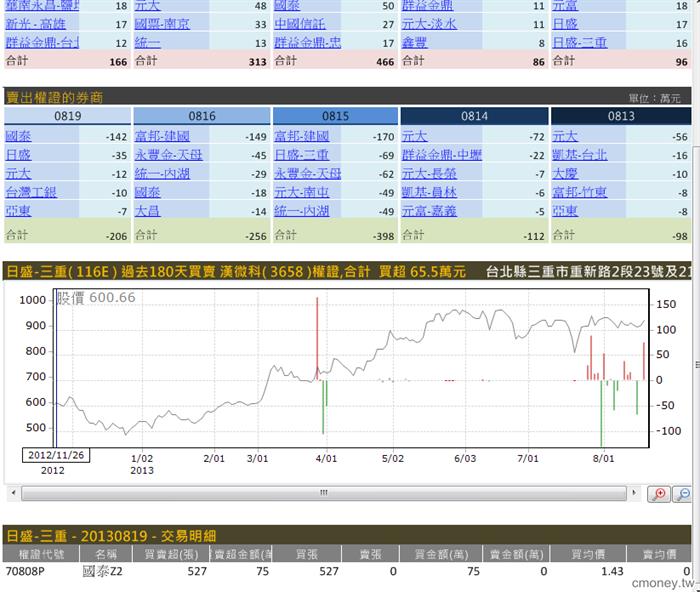
Task: Open 國泰 broker link under 0819
Action: (18, 136)
